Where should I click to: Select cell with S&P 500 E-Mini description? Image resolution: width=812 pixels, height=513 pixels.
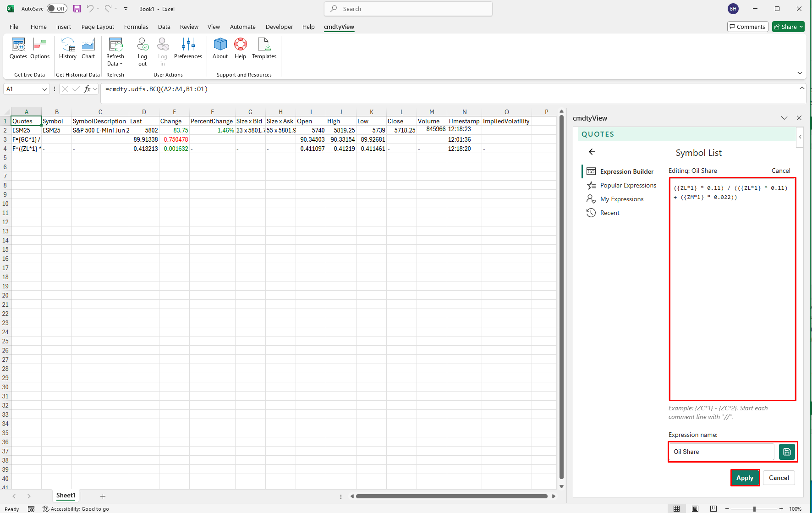pos(100,130)
